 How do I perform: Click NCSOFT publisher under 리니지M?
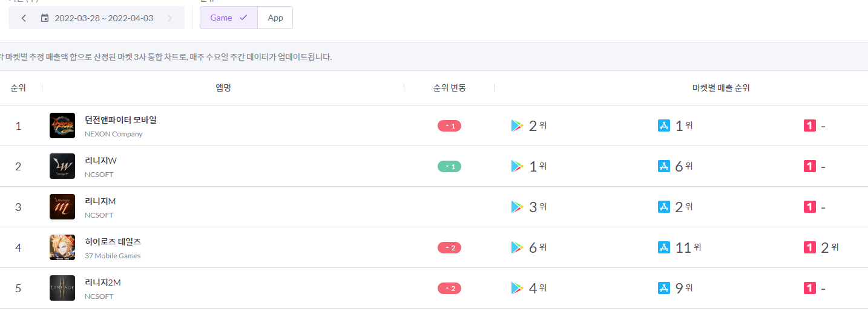(99, 215)
